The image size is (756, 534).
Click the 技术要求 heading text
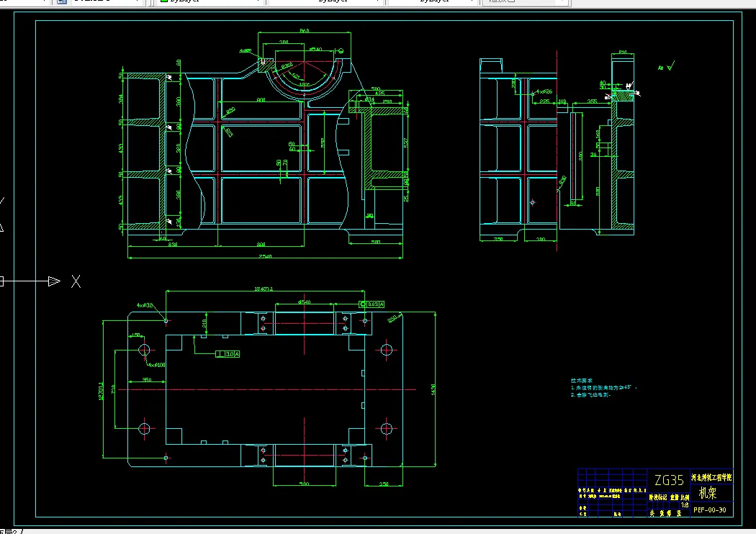click(x=582, y=380)
